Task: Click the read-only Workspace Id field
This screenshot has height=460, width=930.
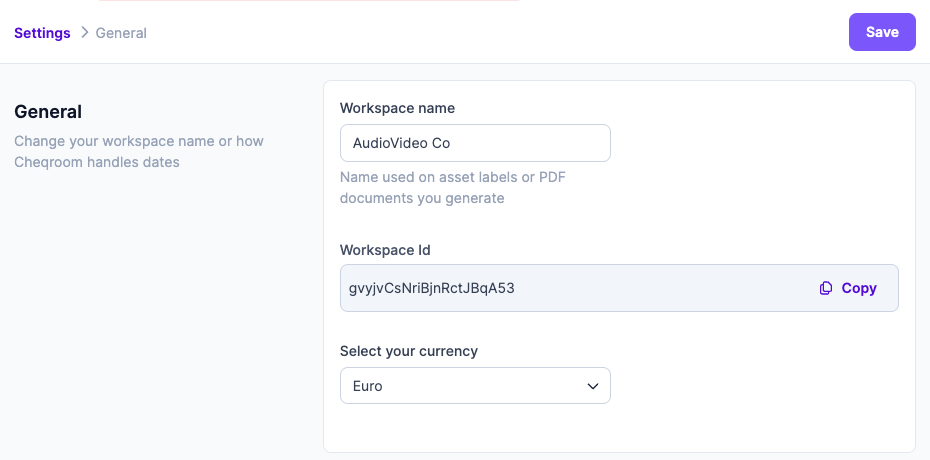Action: 619,288
